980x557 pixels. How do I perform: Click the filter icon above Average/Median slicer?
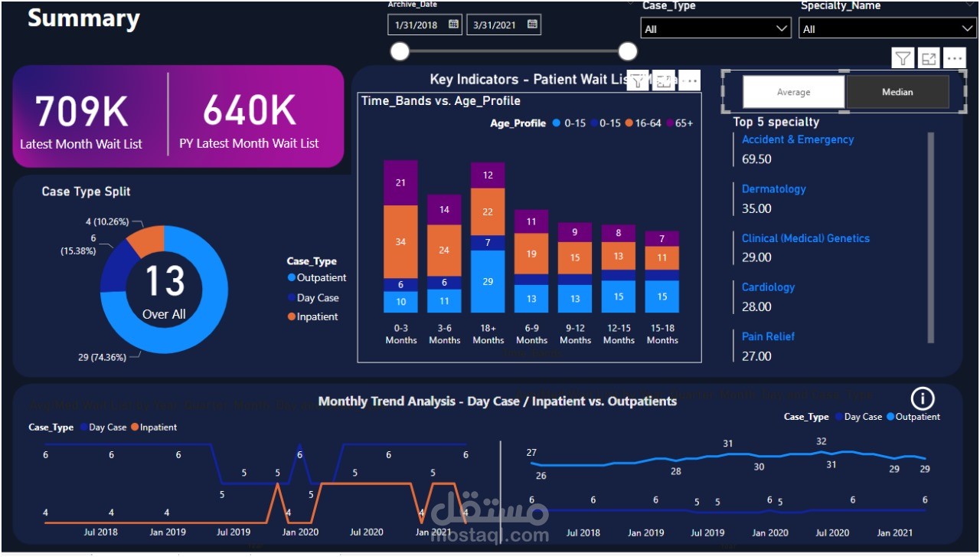(x=903, y=58)
